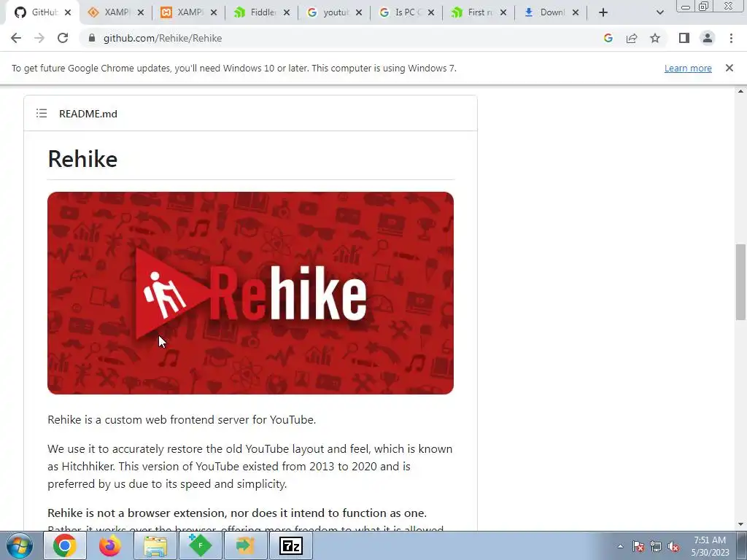Open the folder-arrow app on taskbar
Screen dimensions: 747x560
pos(245,545)
